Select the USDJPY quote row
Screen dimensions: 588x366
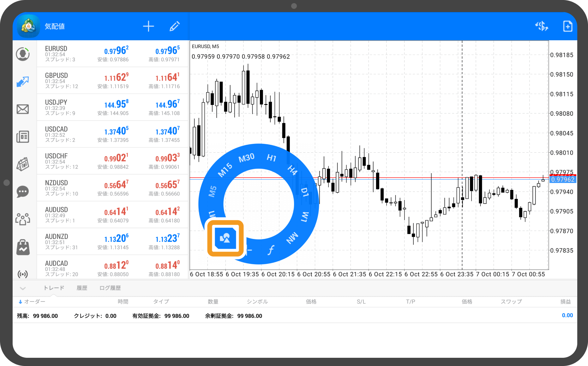click(112, 107)
